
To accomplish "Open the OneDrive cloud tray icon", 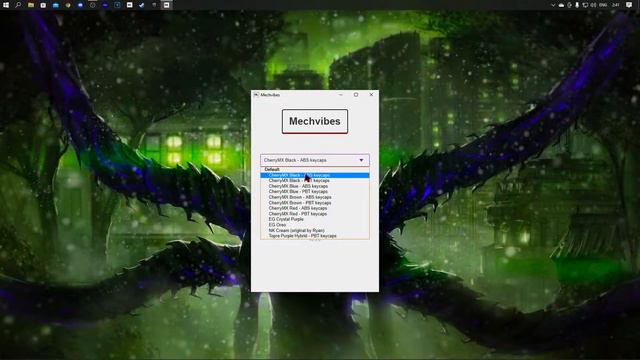I will [x=561, y=5].
